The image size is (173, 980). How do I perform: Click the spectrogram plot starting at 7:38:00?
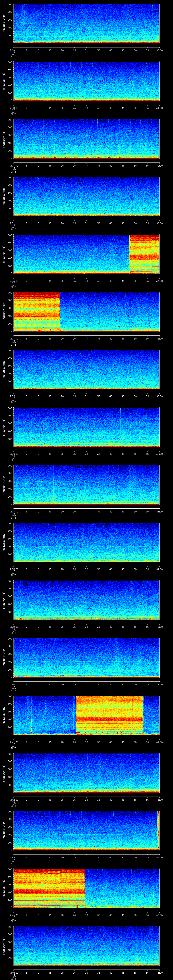coord(86,542)
